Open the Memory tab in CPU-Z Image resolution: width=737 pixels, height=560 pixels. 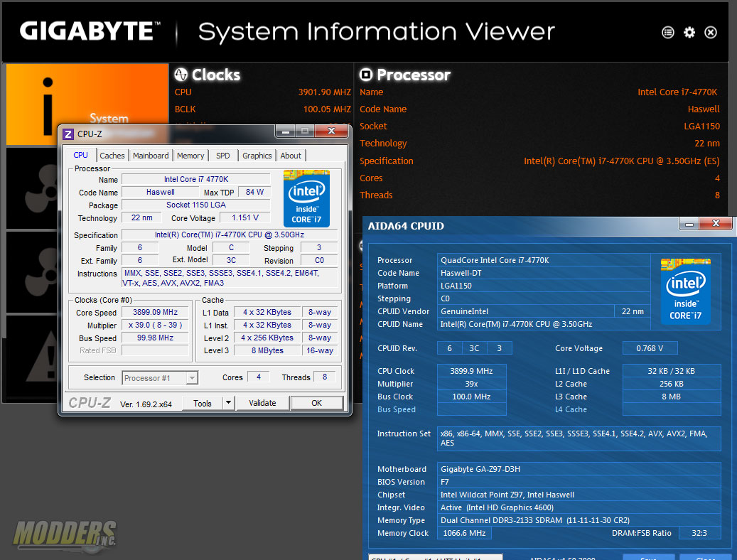pos(190,156)
